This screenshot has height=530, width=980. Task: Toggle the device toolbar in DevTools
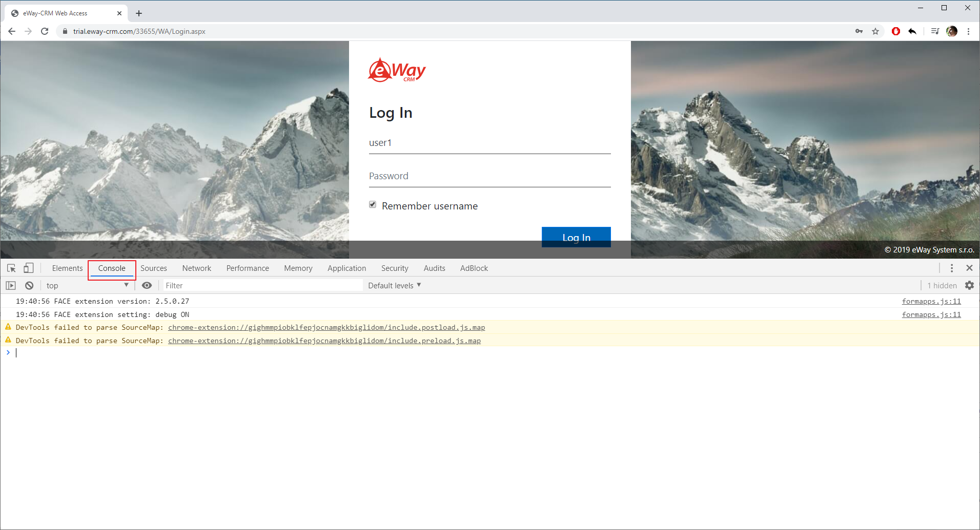point(29,268)
